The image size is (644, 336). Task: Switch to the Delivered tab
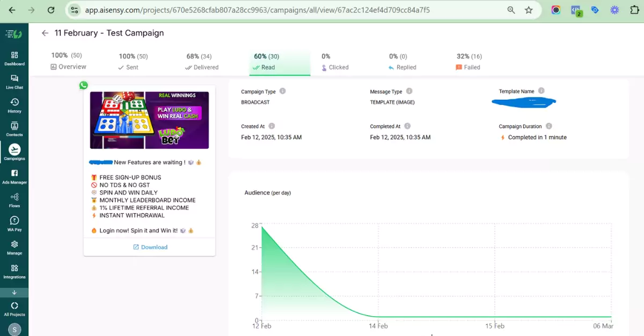tap(202, 62)
